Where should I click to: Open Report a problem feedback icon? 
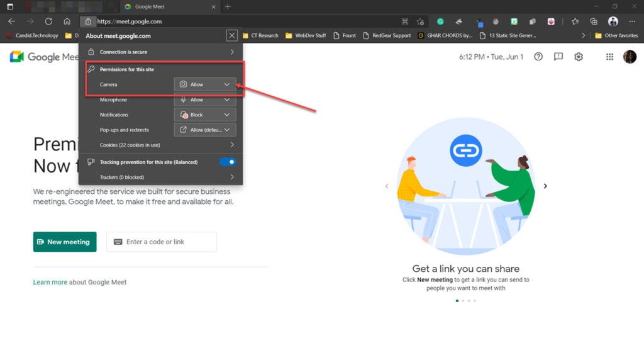pyautogui.click(x=558, y=57)
